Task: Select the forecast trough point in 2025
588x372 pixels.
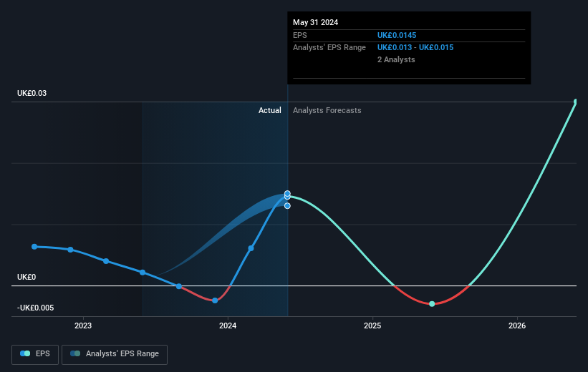Action: point(432,304)
